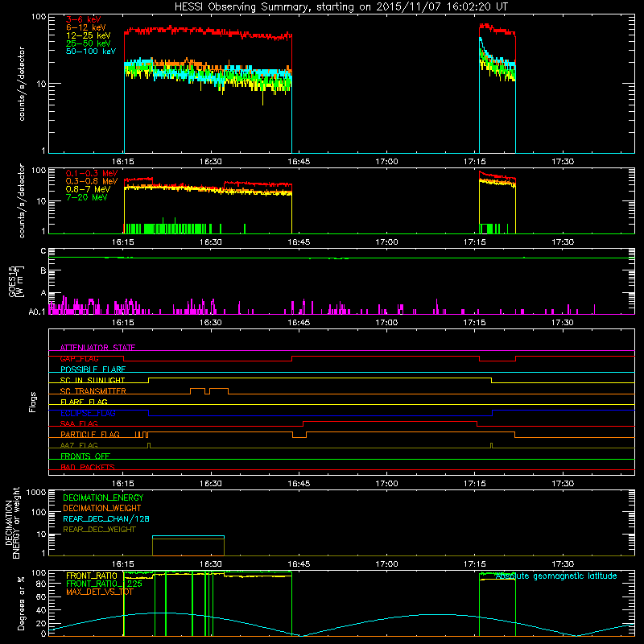644x644 pixels.
Task: Select the orange 6-12 keV legend label
Action: point(86,27)
